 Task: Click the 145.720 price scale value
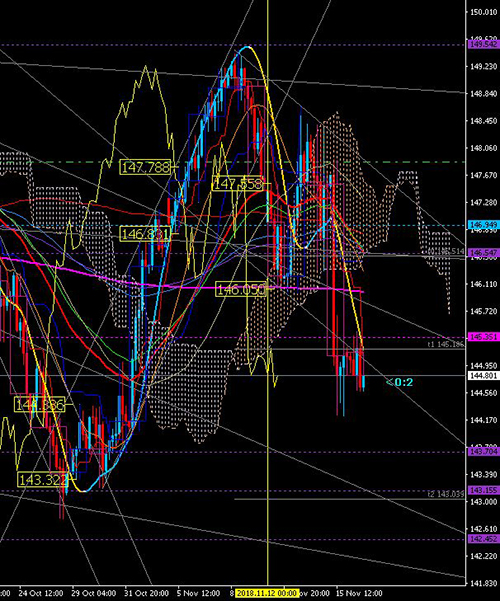pyautogui.click(x=484, y=311)
